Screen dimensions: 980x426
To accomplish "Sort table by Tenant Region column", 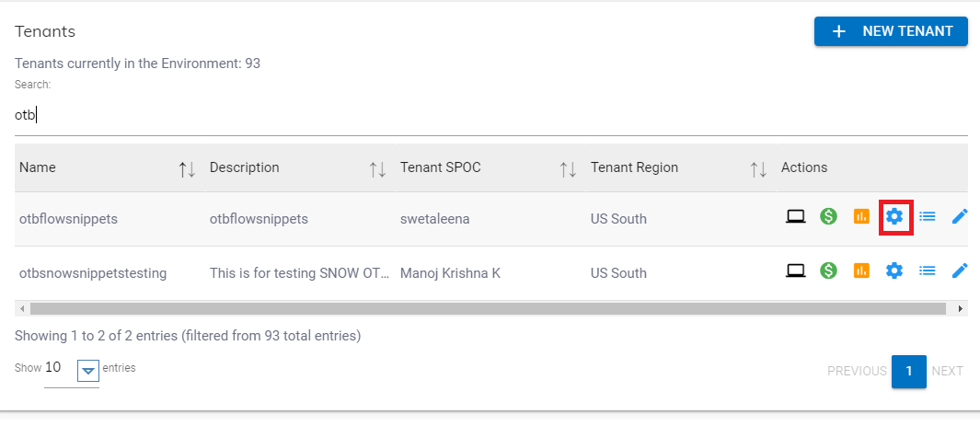I will 758,168.
